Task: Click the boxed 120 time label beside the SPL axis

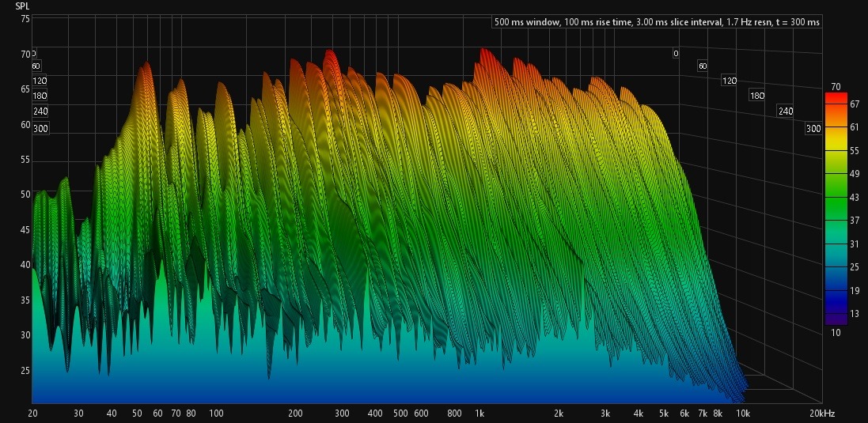Action: point(40,81)
